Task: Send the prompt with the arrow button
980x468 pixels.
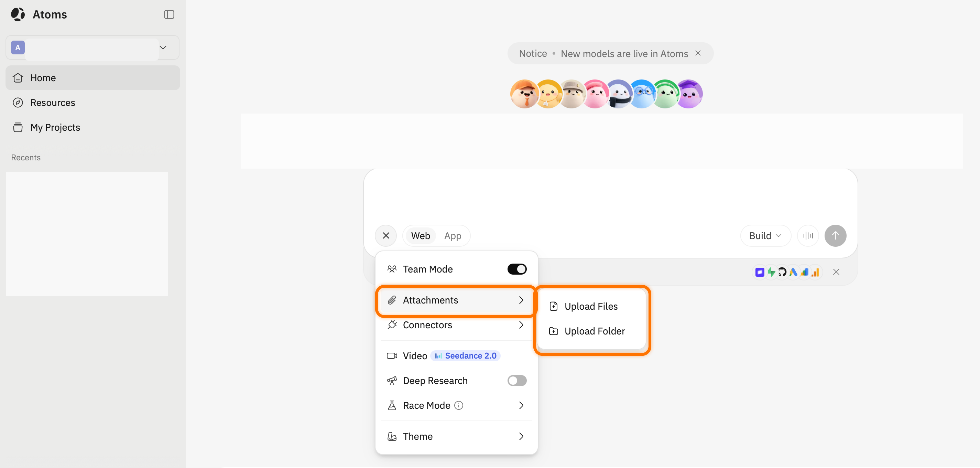Action: (x=835, y=236)
